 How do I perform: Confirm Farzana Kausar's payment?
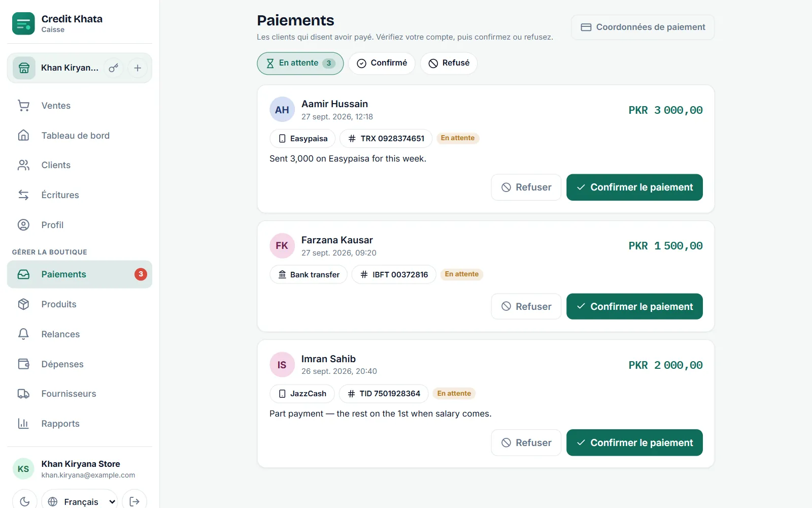(x=634, y=307)
